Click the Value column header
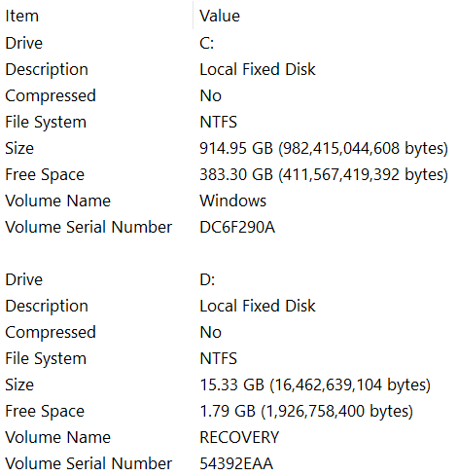The image size is (458, 476). [326, 16]
